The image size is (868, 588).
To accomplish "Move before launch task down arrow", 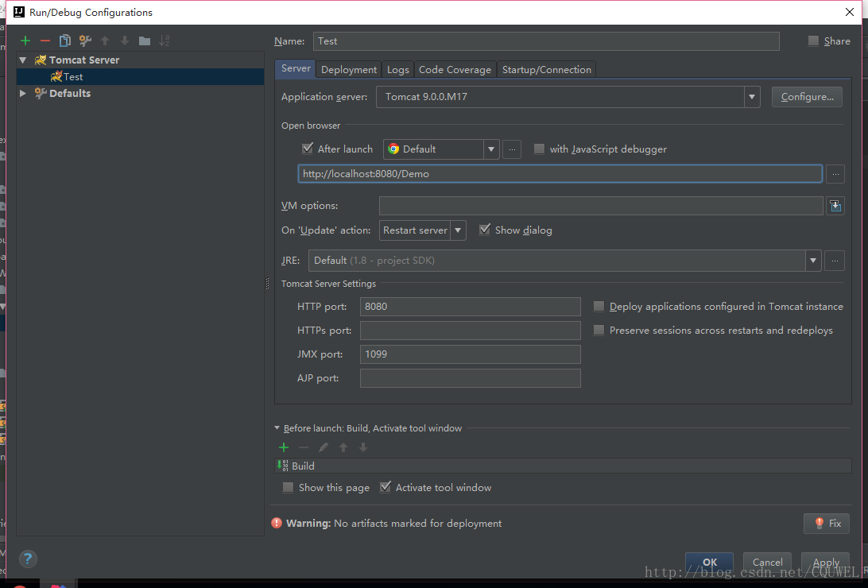I will pyautogui.click(x=363, y=447).
